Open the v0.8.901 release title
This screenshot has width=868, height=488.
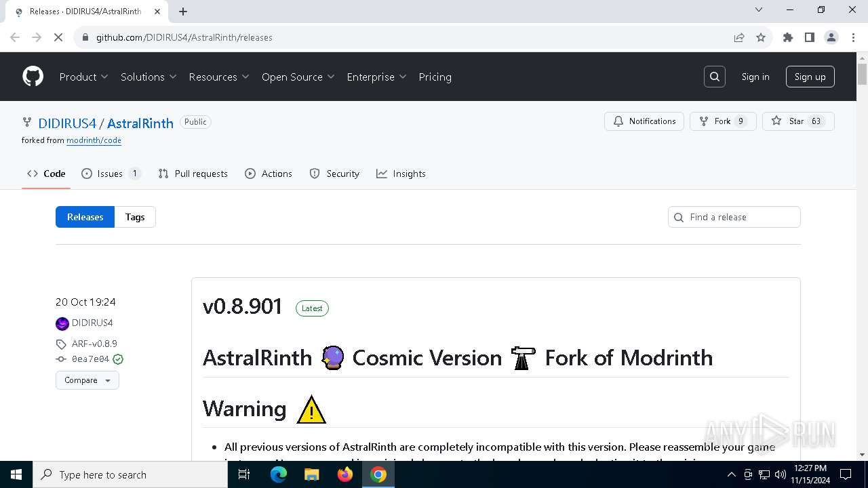point(242,306)
